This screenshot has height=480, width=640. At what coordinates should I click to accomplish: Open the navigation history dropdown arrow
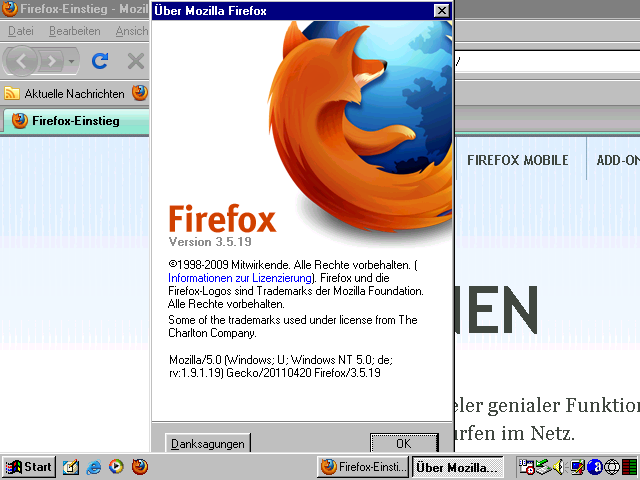71,62
